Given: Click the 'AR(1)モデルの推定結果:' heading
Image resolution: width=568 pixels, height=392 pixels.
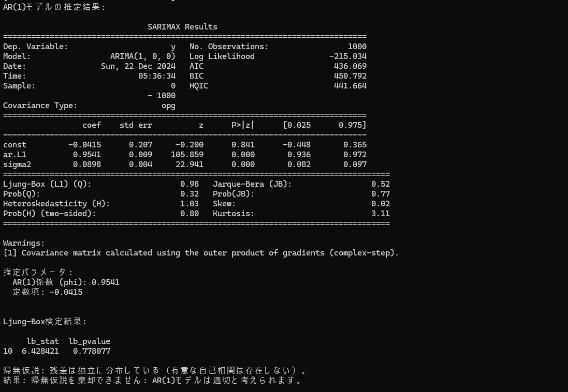Looking at the screenshot, I should (x=54, y=7).
